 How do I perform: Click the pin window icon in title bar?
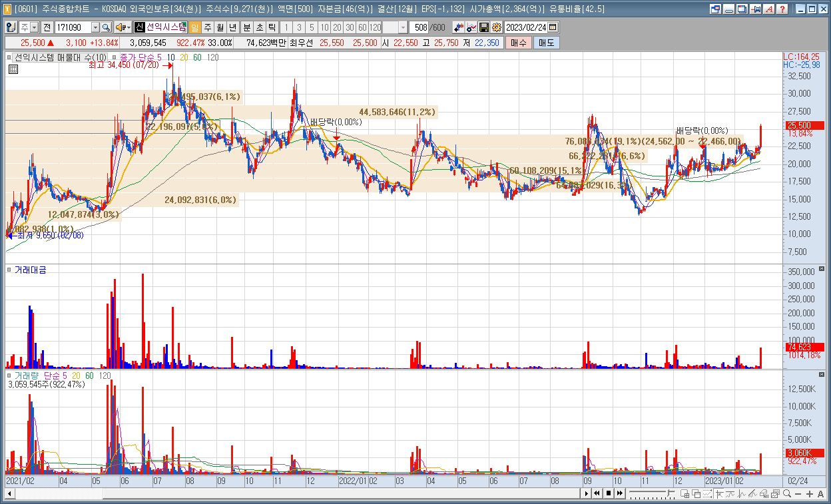pos(755,9)
